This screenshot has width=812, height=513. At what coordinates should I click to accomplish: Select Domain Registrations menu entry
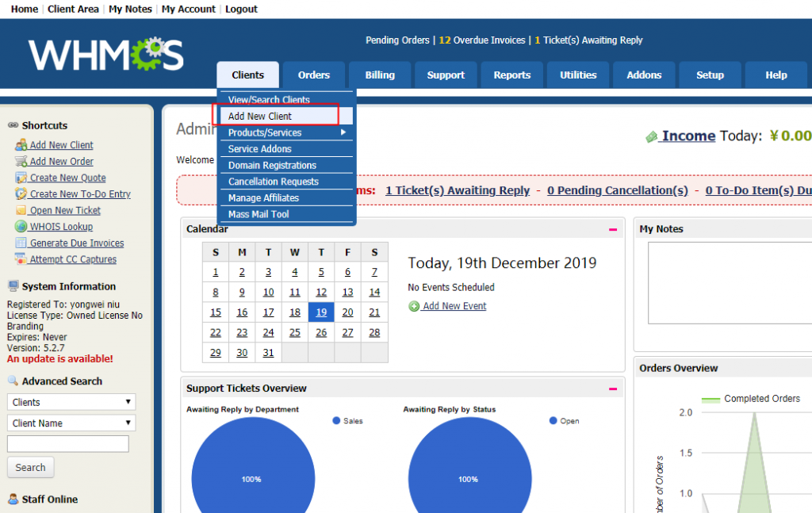287,165
